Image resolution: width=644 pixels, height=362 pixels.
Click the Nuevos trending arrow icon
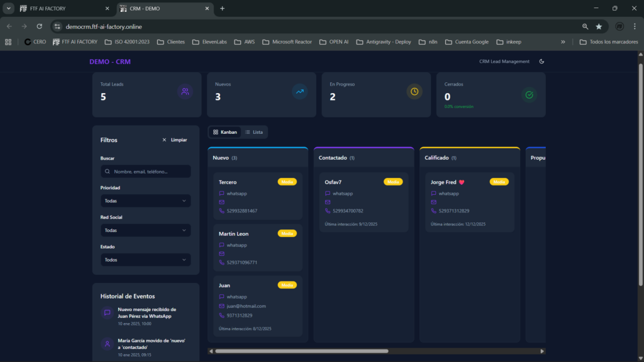[x=300, y=92]
